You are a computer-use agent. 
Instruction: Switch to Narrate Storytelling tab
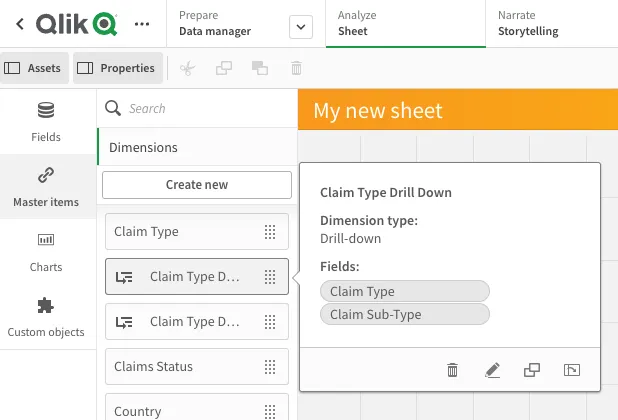tap(551, 23)
